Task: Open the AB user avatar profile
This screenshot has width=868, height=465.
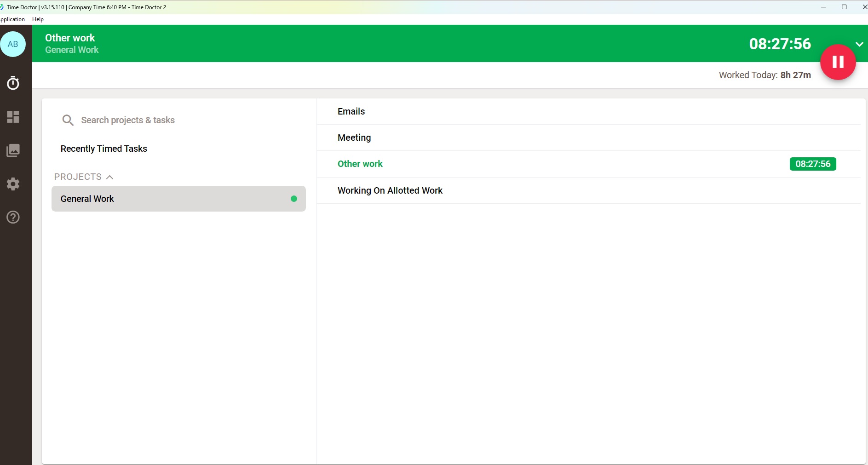Action: click(x=13, y=44)
